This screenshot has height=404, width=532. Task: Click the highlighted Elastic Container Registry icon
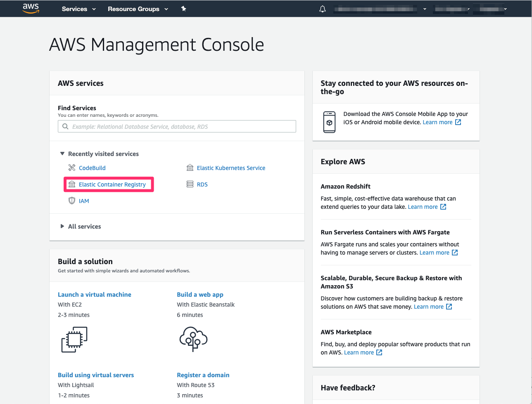71,184
